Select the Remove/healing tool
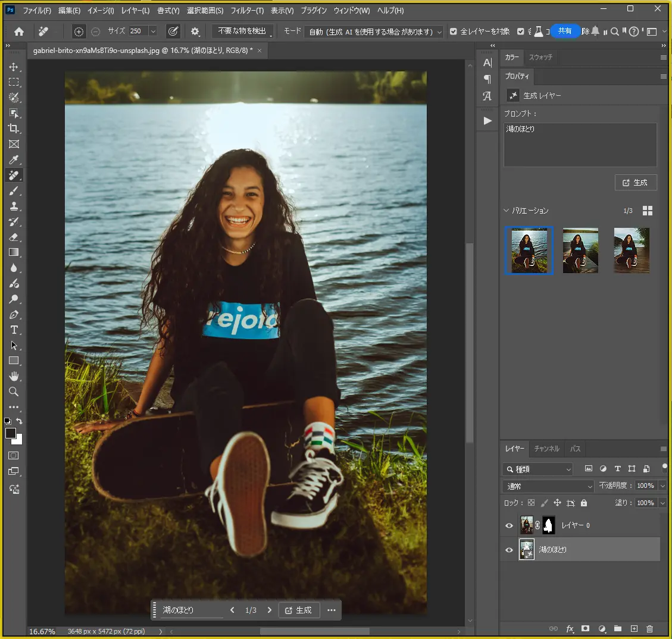672x639 pixels. [x=14, y=175]
